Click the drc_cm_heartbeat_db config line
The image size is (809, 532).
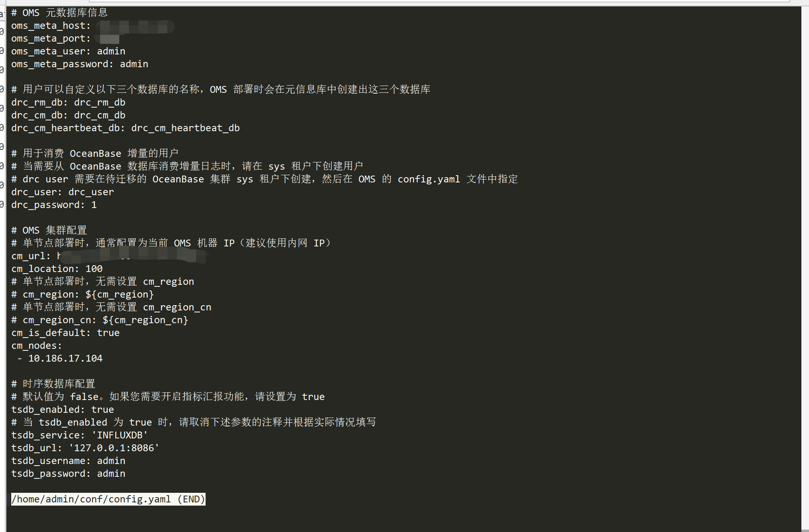point(125,128)
